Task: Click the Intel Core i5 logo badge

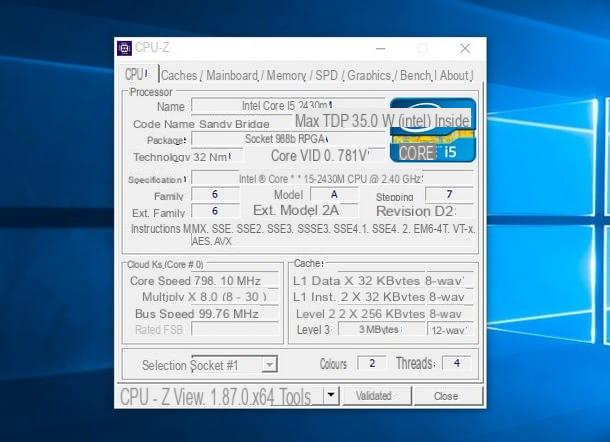Action: pos(433,130)
